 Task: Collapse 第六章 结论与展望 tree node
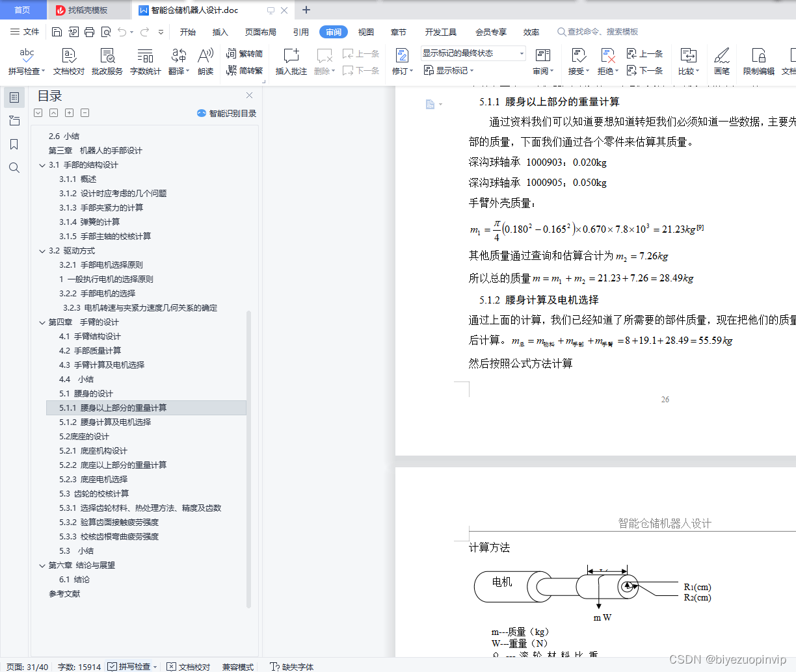point(42,565)
